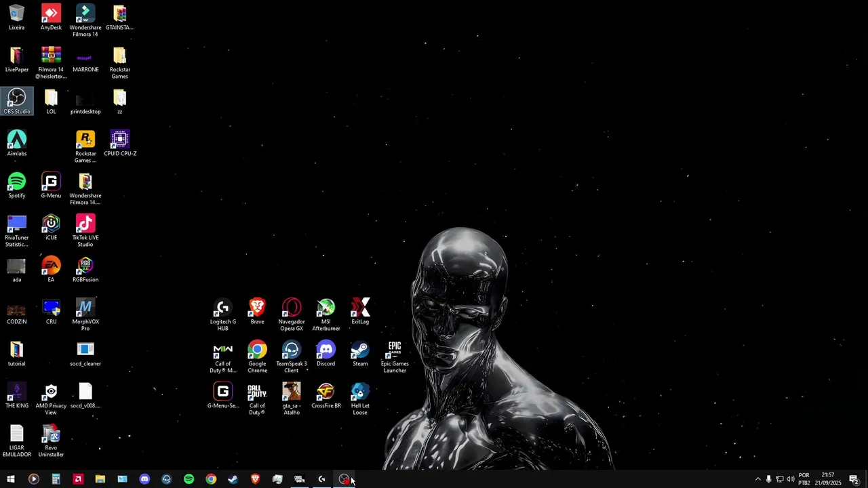Viewport: 868px width, 488px height.
Task: Select the Aimlabs desktop shortcut
Action: pyautogui.click(x=17, y=144)
